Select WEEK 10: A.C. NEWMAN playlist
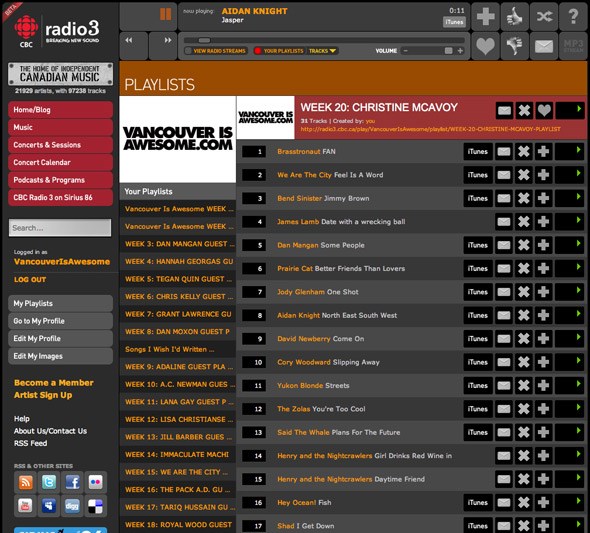Viewport: 590px width, 533px height. [x=178, y=384]
